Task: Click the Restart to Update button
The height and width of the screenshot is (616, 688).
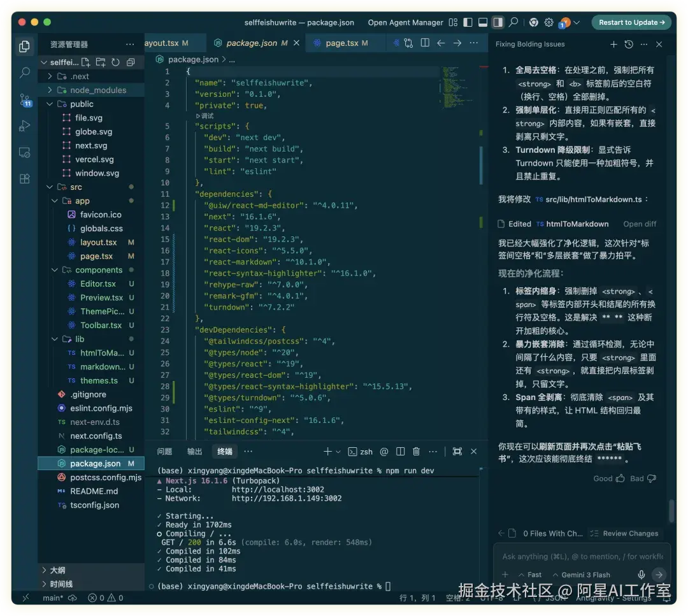Action: click(x=631, y=22)
